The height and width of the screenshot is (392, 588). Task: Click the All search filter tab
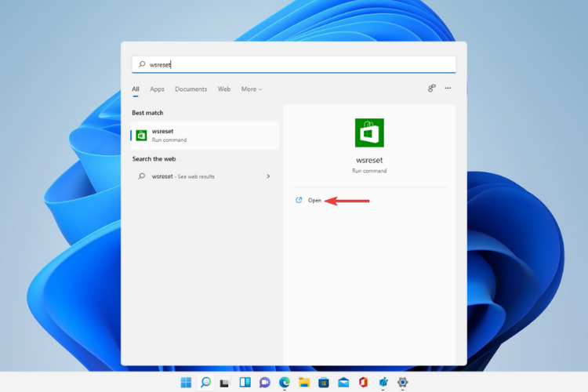136,89
